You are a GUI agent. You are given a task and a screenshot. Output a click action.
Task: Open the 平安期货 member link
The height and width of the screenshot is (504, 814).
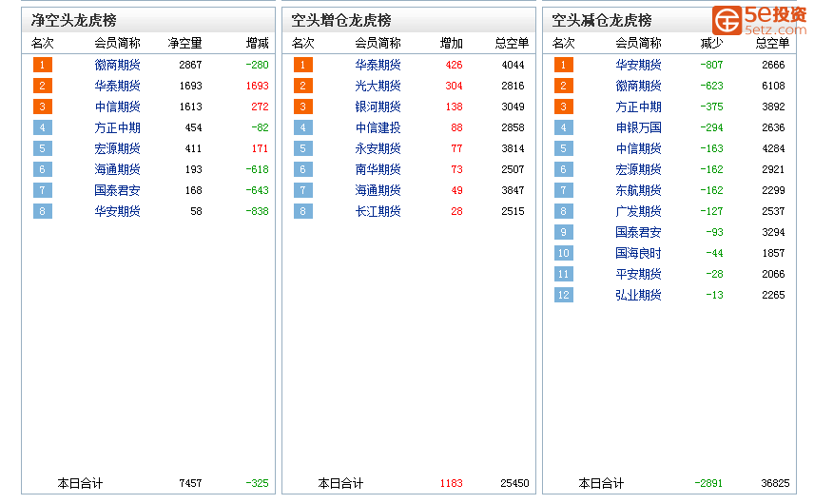point(638,274)
